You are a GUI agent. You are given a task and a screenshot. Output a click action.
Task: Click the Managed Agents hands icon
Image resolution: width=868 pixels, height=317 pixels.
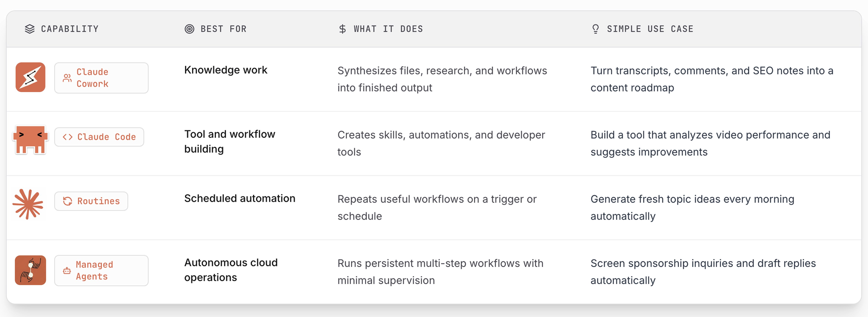pyautogui.click(x=30, y=270)
